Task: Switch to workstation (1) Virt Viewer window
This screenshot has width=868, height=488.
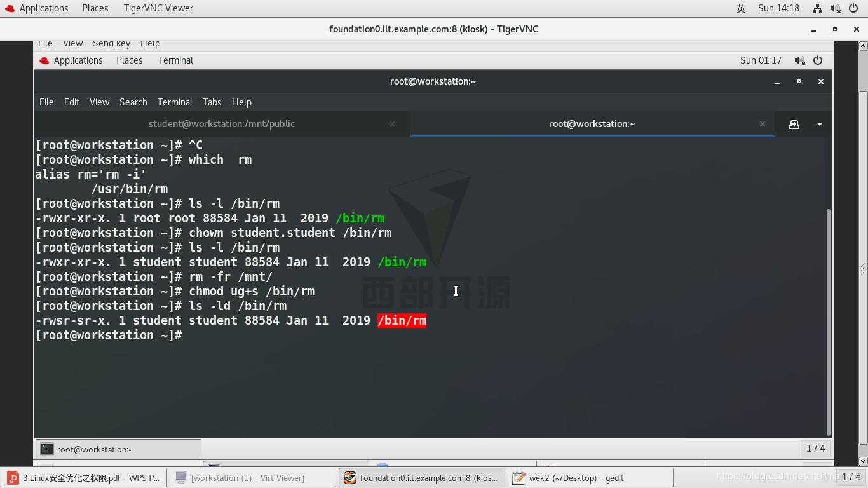Action: tap(252, 478)
